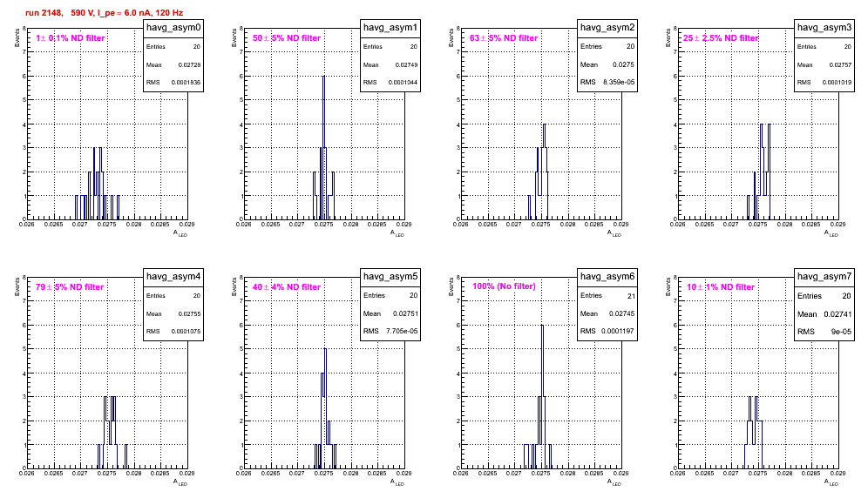This screenshot has height=498, width=868.
Task: Click the blue histogram in the 63± 5% plot
Action: [x=538, y=172]
